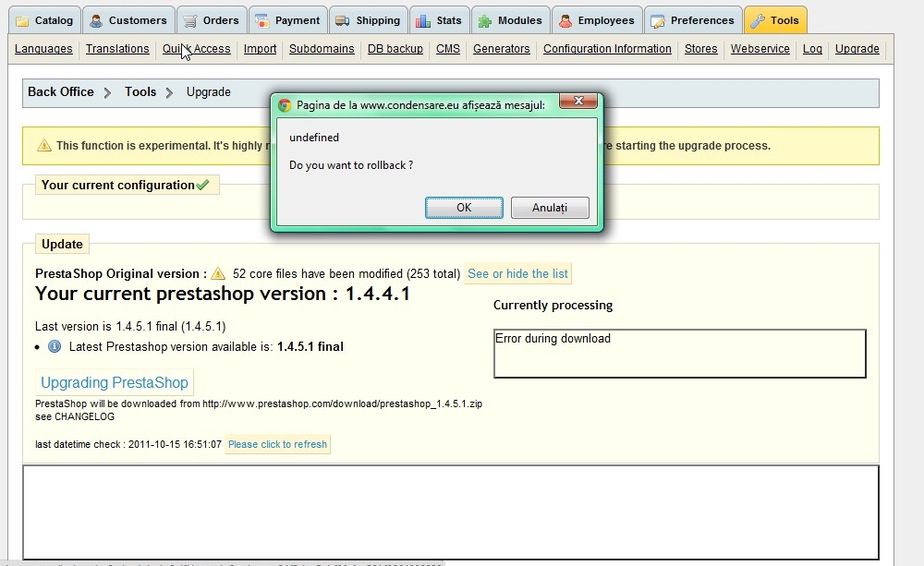Screen dimensions: 924x566
Task: Click the Tools wrench icon
Action: coord(758,21)
